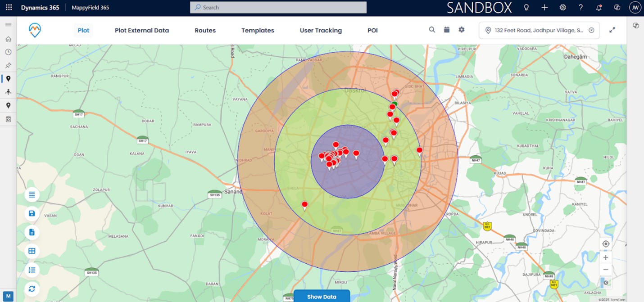Open MappyField settings gear next to the calendar
This screenshot has height=302, width=644.
tap(462, 30)
